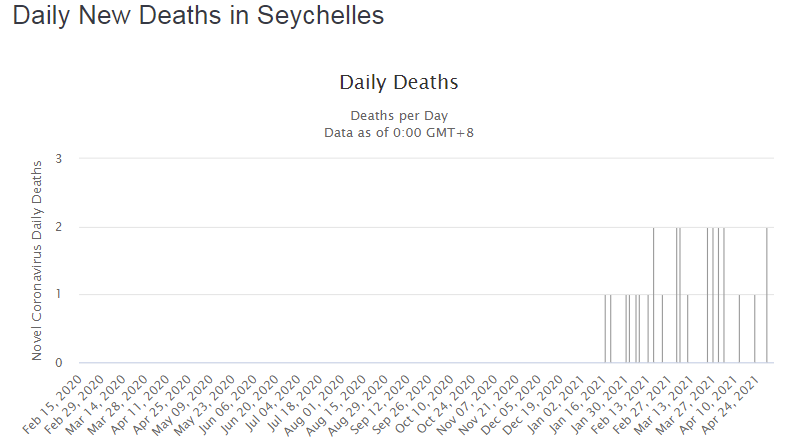
Task: Click the 'Daily Deaths' chart title
Action: [x=398, y=82]
